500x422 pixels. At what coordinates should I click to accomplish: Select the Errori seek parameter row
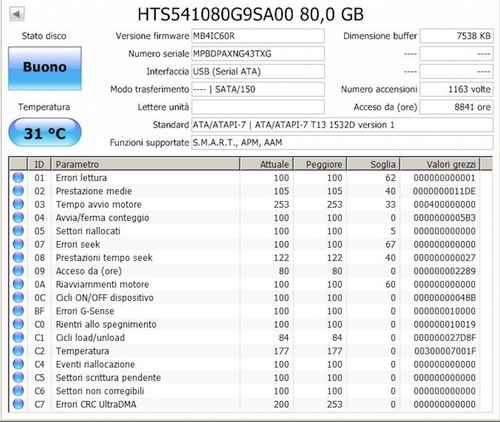250,244
